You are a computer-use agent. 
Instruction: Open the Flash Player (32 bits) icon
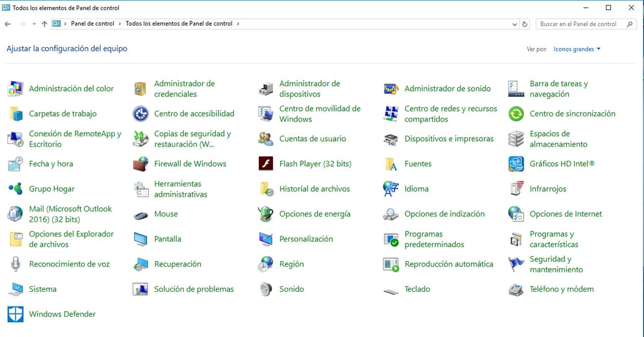point(266,164)
